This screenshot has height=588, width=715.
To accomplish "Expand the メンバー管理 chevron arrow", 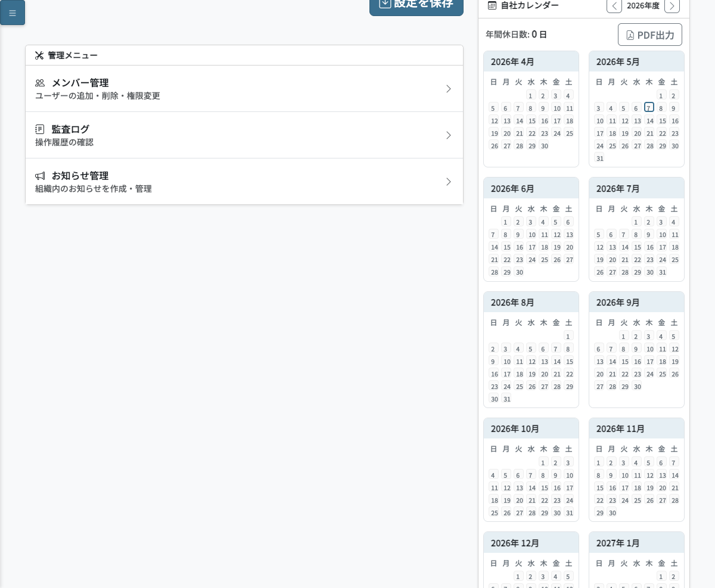I will click(449, 89).
